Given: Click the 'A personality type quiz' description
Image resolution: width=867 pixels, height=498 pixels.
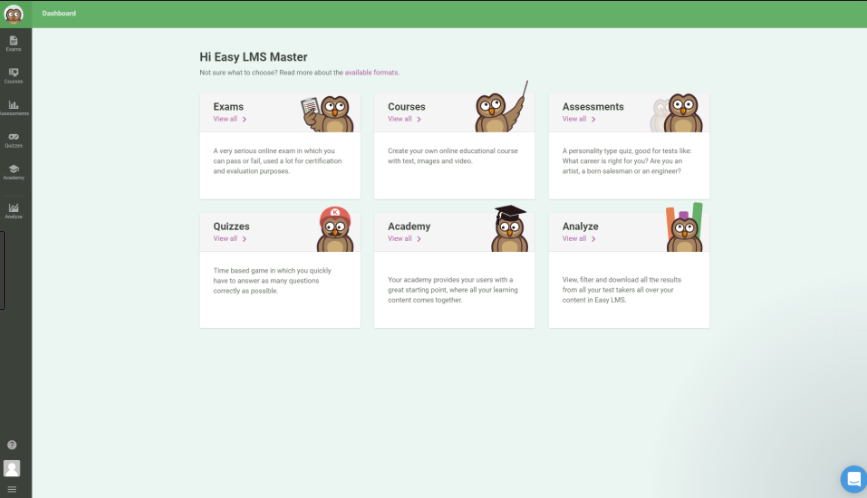Looking at the screenshot, I should coord(627,161).
